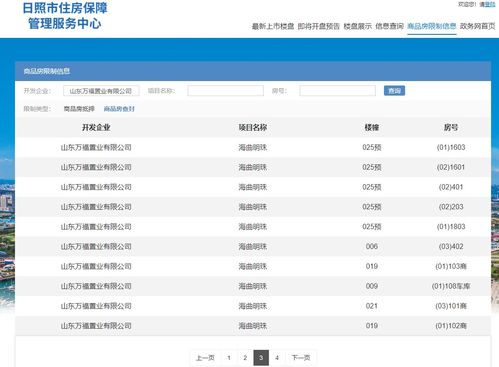Go to 下一页 next page
Screen dimensions: 499x367
click(x=301, y=358)
